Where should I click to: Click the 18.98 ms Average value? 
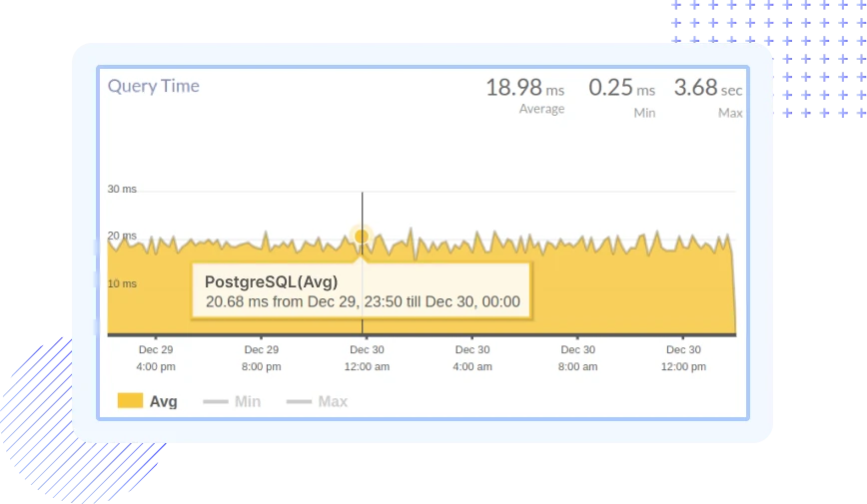[524, 88]
